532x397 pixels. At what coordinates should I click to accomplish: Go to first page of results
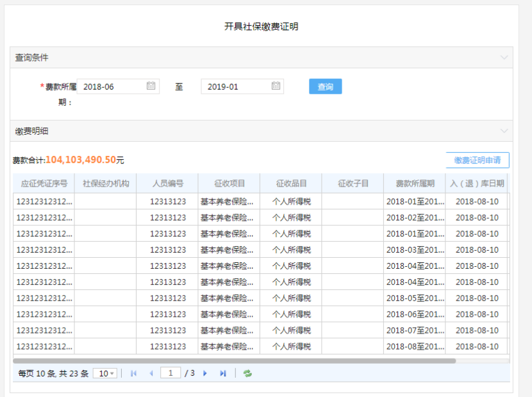tap(134, 373)
